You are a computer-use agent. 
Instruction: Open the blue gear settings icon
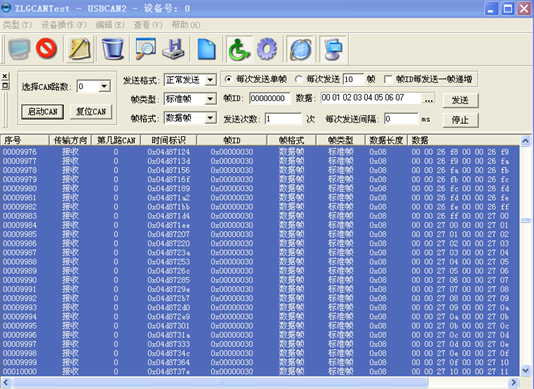(267, 49)
